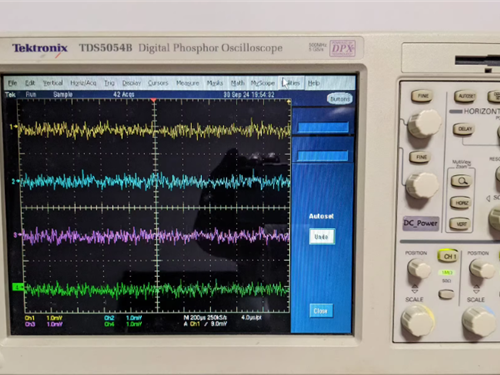Click the Ch1 1.0mV scale readout

tap(43, 318)
